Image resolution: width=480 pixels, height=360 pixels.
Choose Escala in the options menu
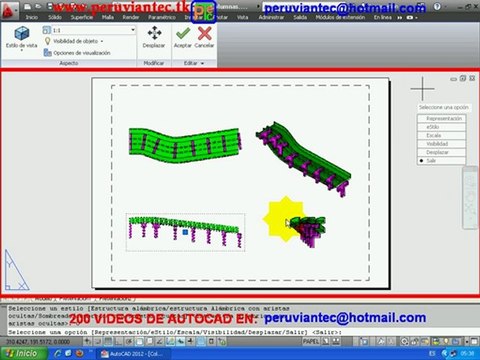coord(441,135)
